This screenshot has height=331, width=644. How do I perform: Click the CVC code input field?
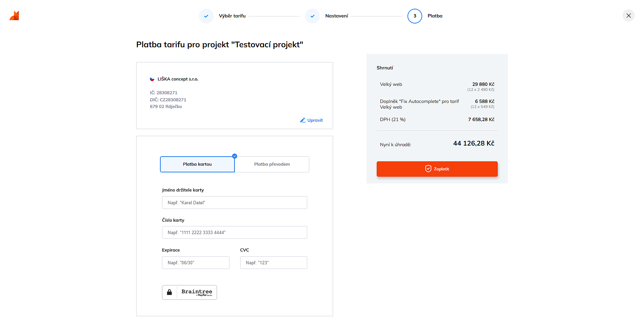pos(273,263)
